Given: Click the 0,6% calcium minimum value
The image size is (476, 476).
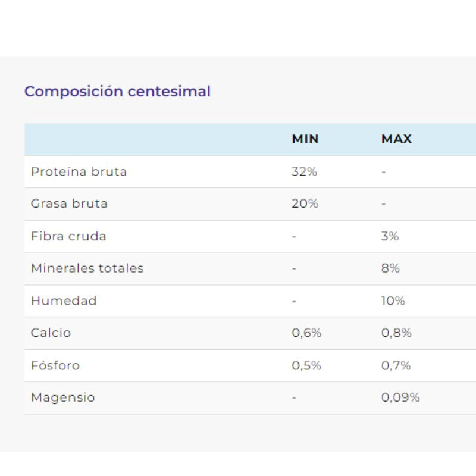Looking at the screenshot, I should coord(306,333).
